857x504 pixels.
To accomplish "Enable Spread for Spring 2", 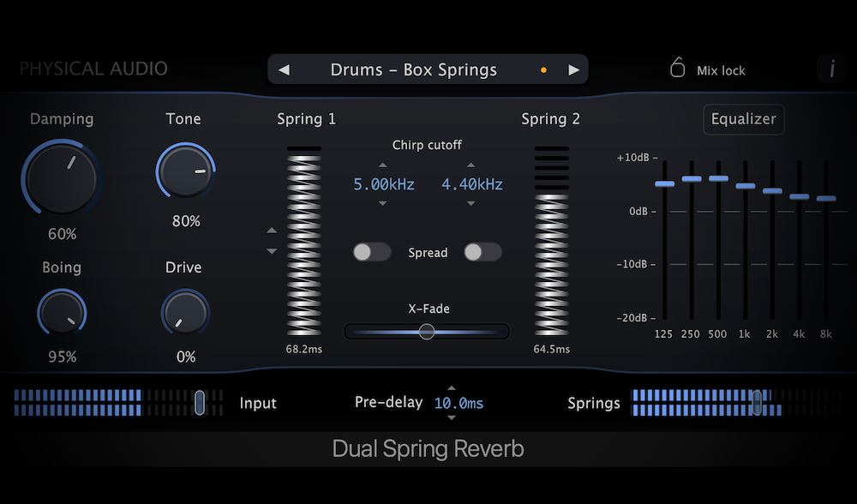I will pos(482,252).
